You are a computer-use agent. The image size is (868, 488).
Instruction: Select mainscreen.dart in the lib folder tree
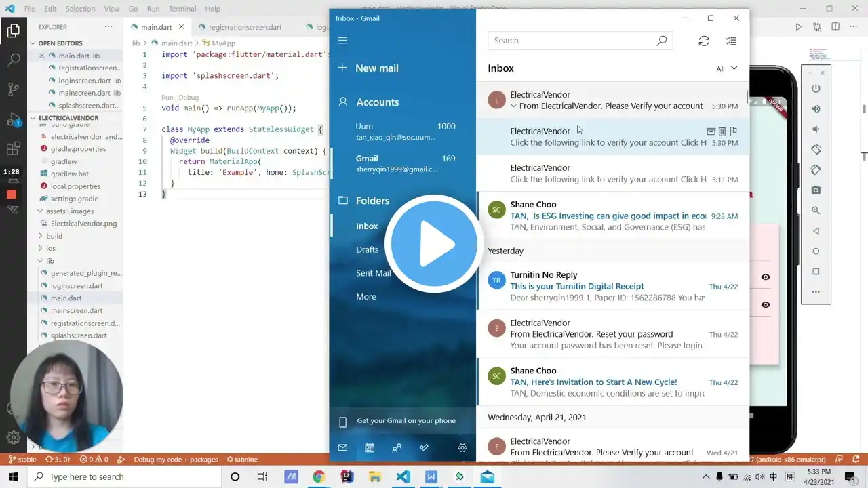pos(77,310)
